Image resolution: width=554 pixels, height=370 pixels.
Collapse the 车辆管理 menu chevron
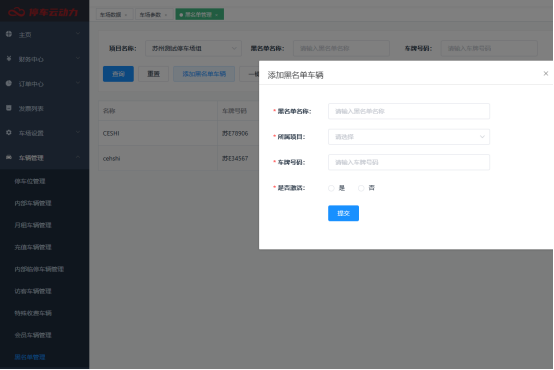[x=78, y=157]
